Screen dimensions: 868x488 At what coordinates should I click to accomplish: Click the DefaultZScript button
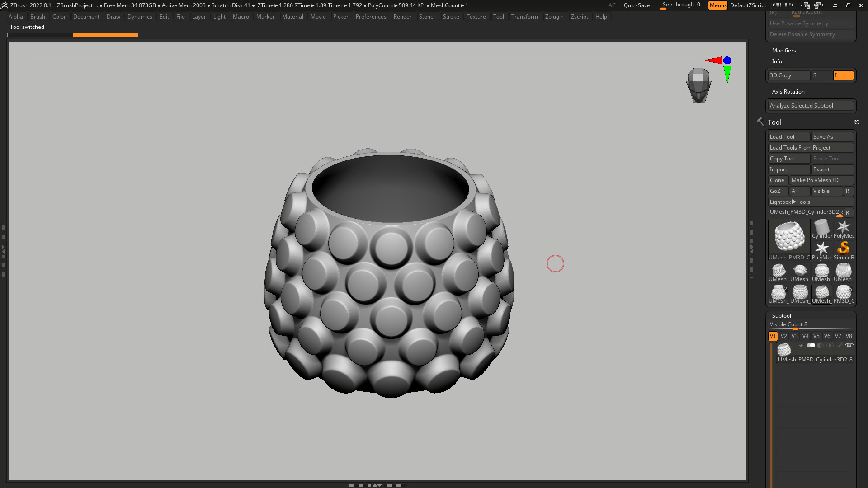pyautogui.click(x=748, y=5)
